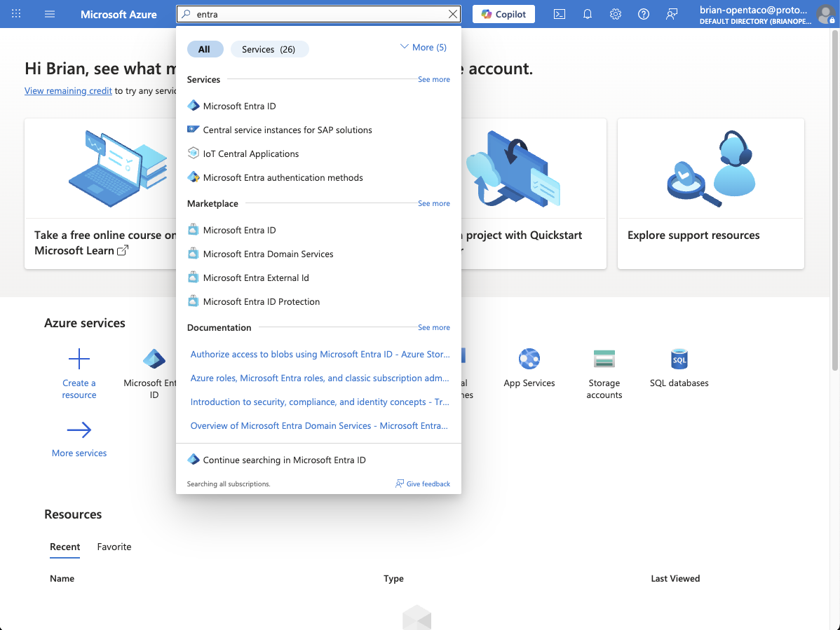Open portal settings gear
Viewport: 840px width, 630px height.
pos(616,15)
